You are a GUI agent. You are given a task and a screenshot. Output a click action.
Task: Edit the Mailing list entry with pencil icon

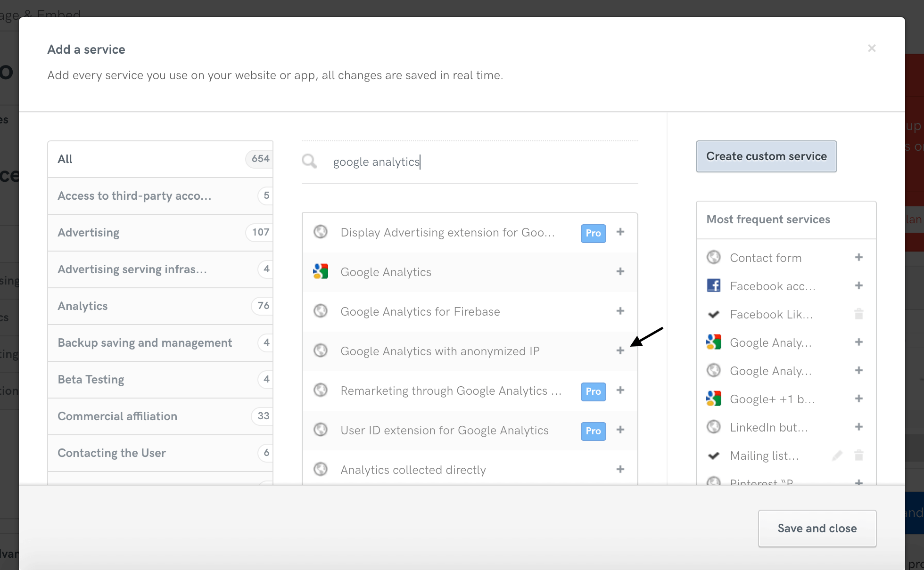click(x=837, y=455)
